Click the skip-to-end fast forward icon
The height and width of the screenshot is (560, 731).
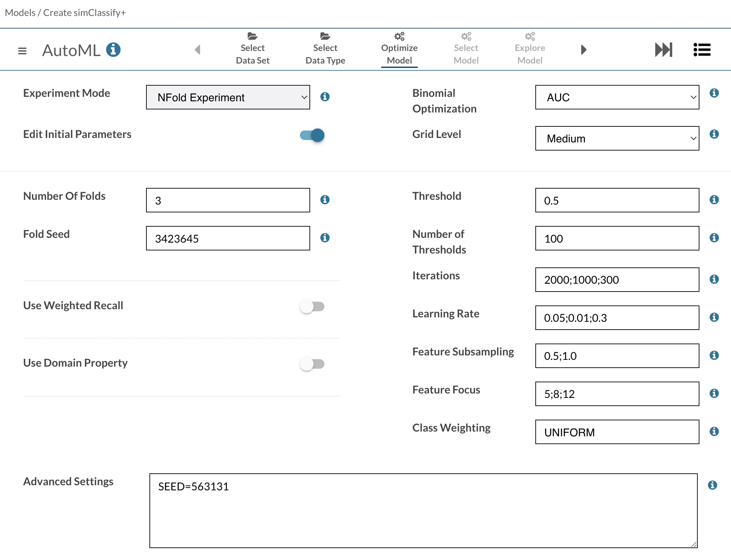pyautogui.click(x=663, y=50)
